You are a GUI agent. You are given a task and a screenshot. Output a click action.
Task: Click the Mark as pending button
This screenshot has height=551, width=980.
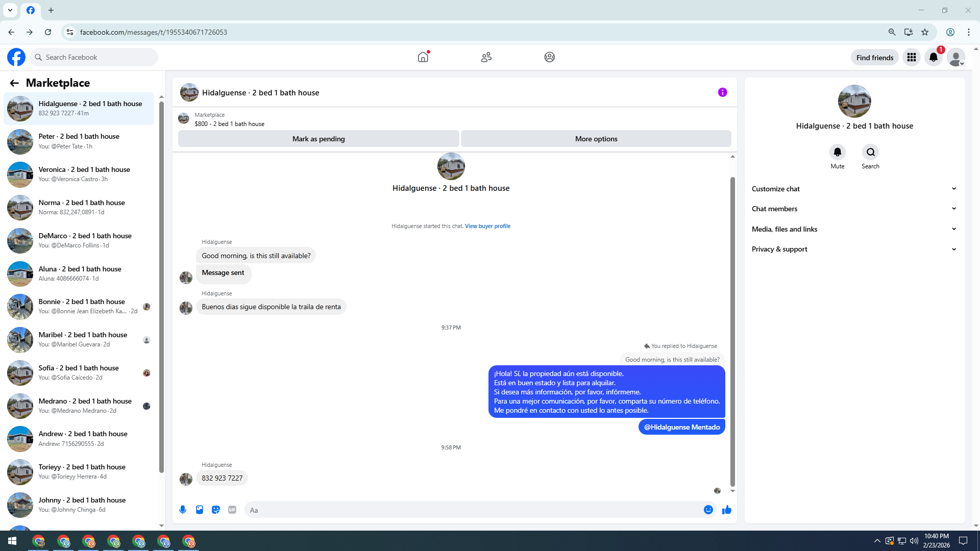click(x=318, y=139)
